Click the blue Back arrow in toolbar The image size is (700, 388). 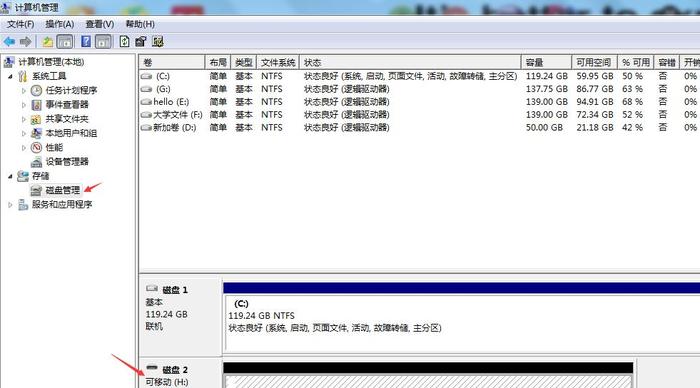tap(9, 42)
